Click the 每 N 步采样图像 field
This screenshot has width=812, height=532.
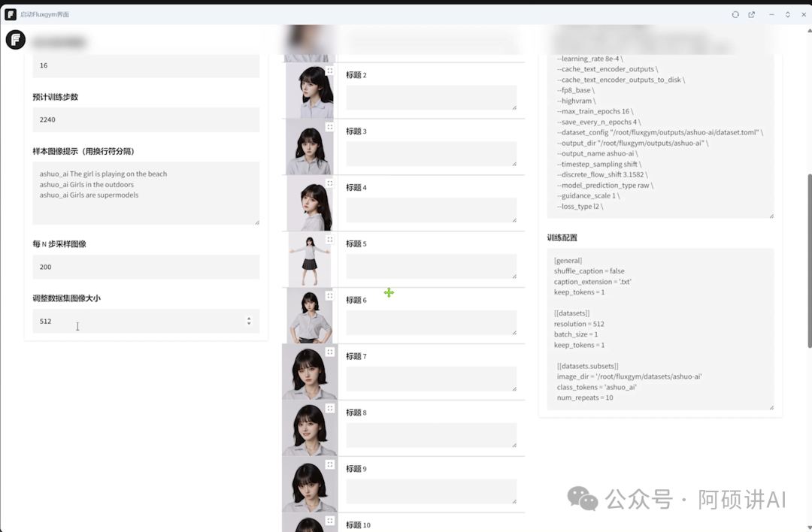click(146, 267)
